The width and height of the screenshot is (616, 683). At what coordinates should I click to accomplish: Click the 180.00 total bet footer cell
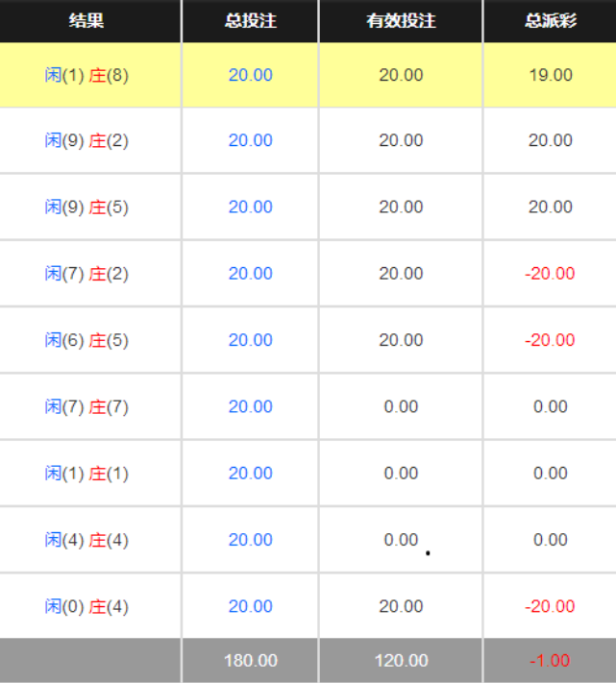click(250, 661)
